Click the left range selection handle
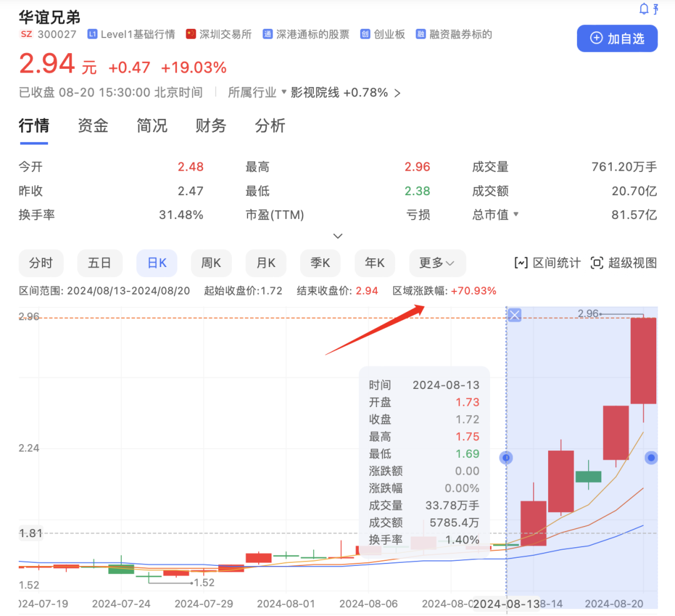This screenshot has width=675, height=616. coord(506,458)
